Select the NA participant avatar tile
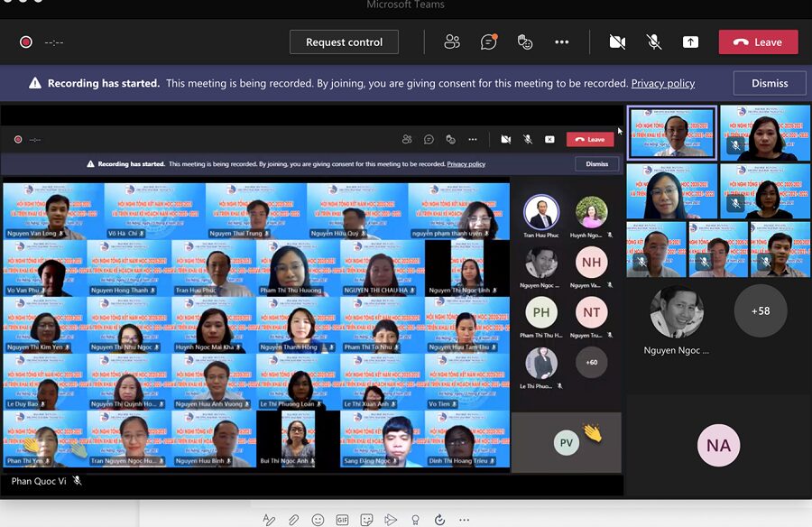The height and width of the screenshot is (527, 812). [718, 446]
